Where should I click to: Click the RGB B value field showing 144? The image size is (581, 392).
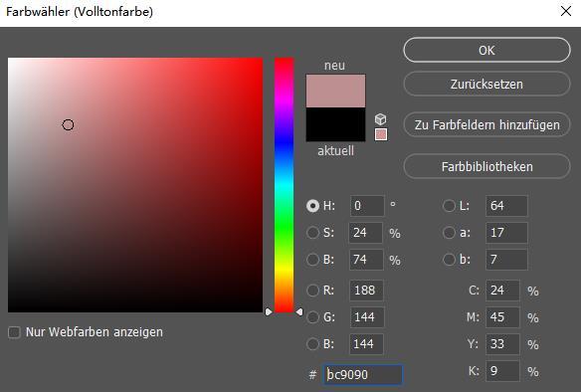pos(366,344)
